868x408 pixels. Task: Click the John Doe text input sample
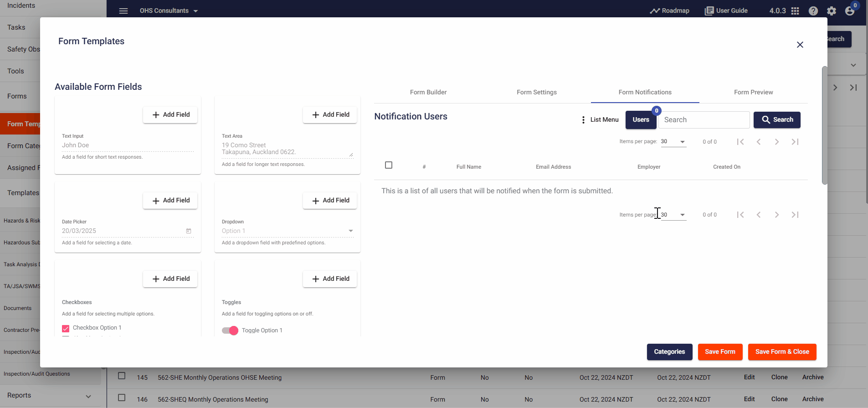(128, 145)
